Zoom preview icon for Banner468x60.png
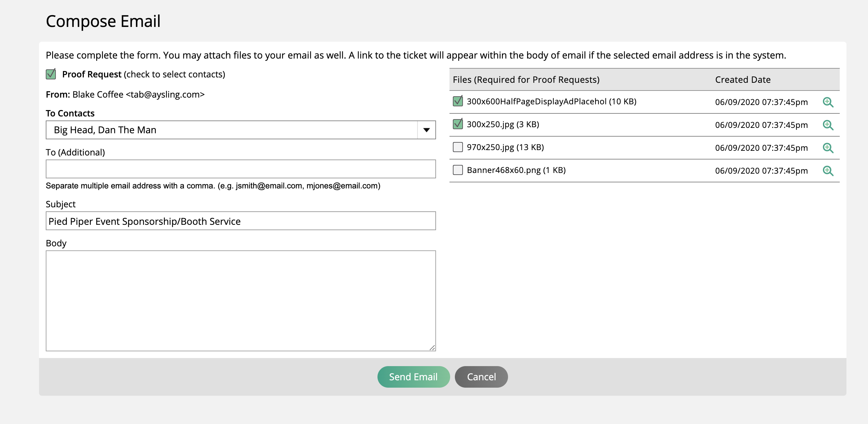This screenshot has width=868, height=424. click(x=828, y=171)
